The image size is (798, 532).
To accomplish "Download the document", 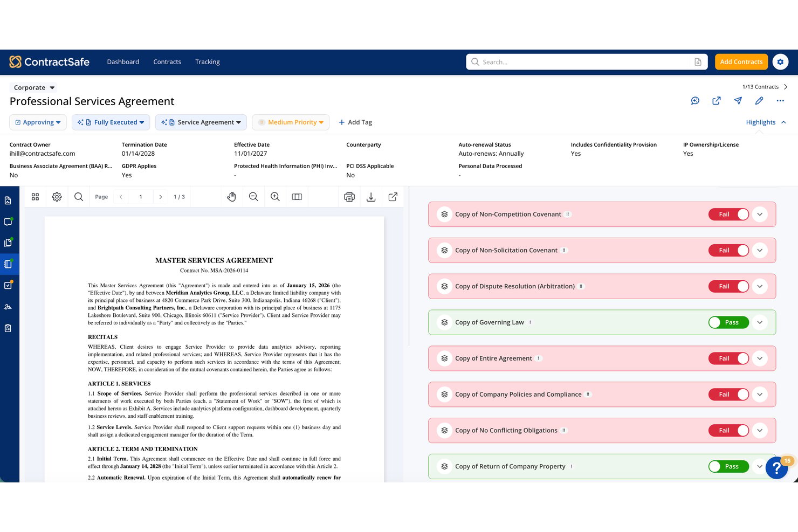I will (371, 197).
